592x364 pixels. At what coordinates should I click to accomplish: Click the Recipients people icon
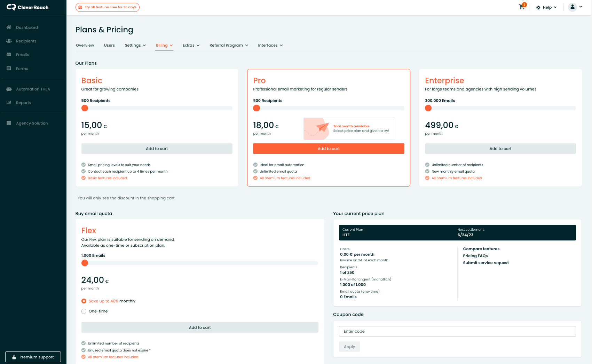(9, 41)
